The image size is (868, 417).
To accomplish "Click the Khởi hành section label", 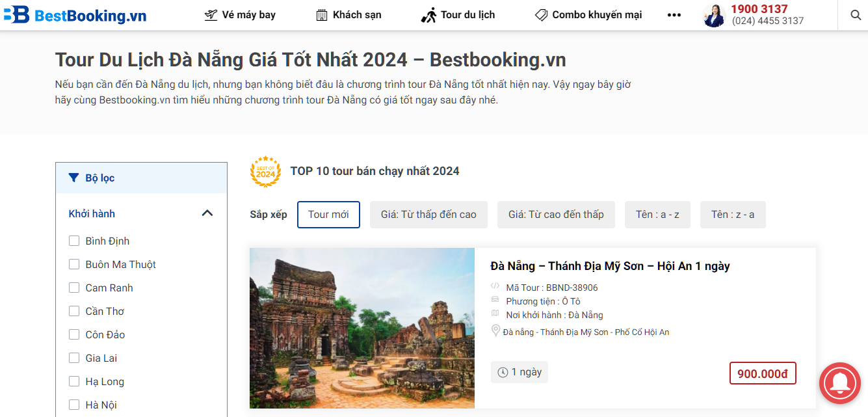I will coord(92,213).
